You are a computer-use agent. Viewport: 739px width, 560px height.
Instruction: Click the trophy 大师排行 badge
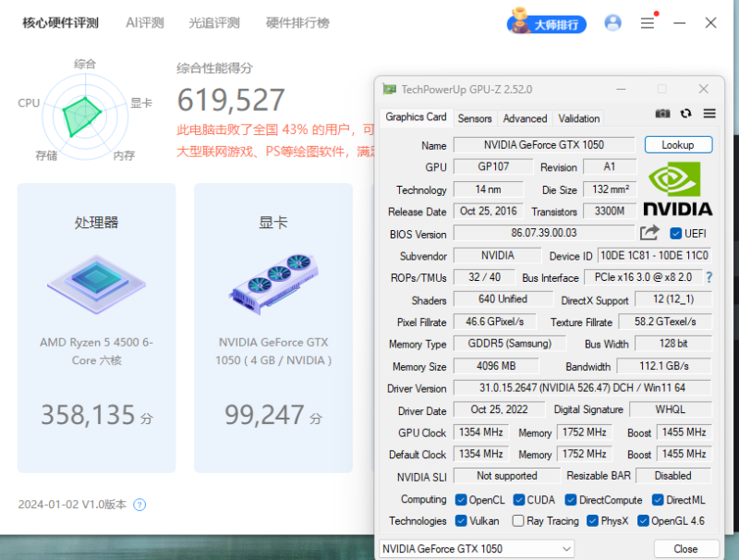coord(547,22)
